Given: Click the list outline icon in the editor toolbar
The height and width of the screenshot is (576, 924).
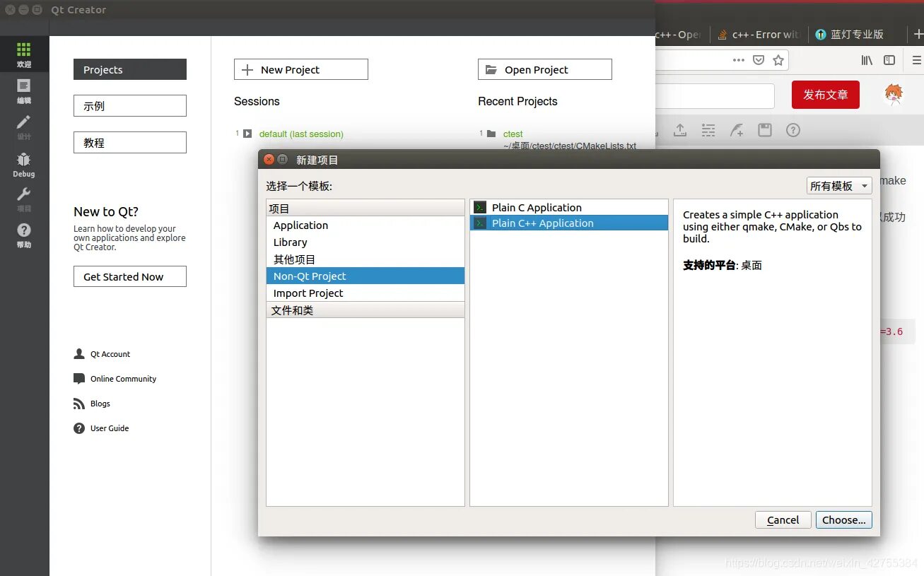Looking at the screenshot, I should click(708, 130).
